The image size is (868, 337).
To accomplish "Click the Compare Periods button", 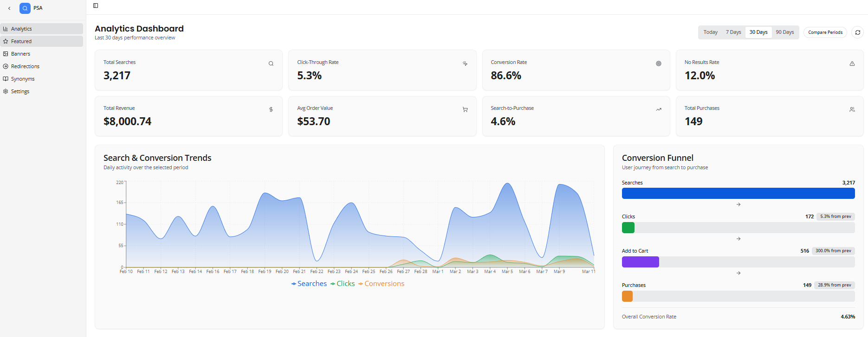I will 825,32.
